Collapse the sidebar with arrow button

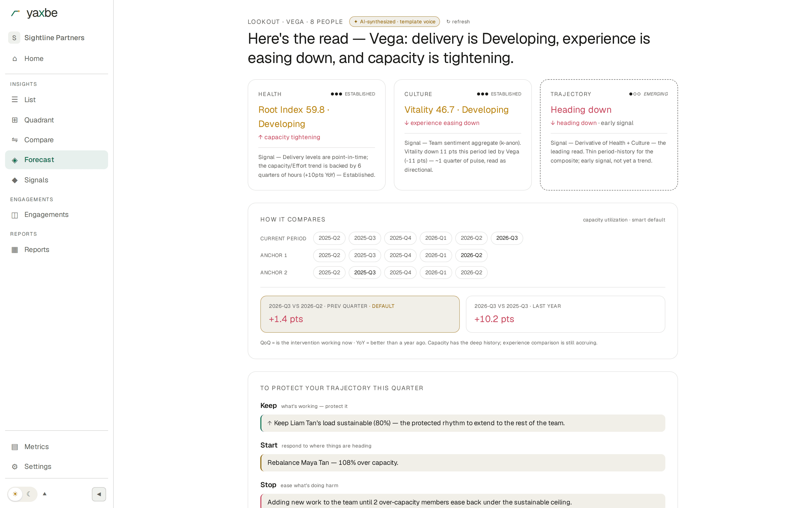[x=99, y=494]
